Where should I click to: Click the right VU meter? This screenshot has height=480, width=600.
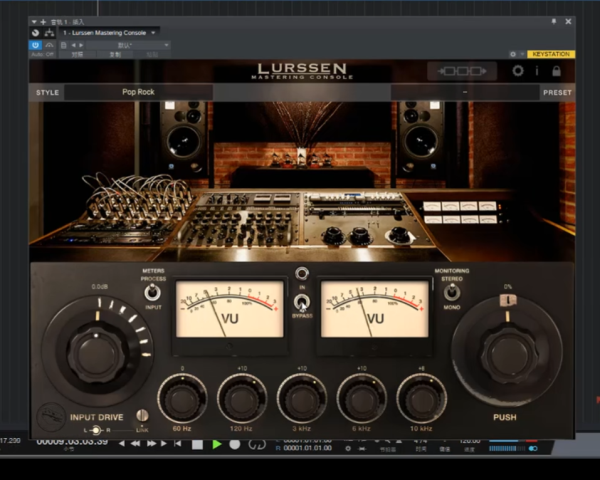[x=375, y=309]
